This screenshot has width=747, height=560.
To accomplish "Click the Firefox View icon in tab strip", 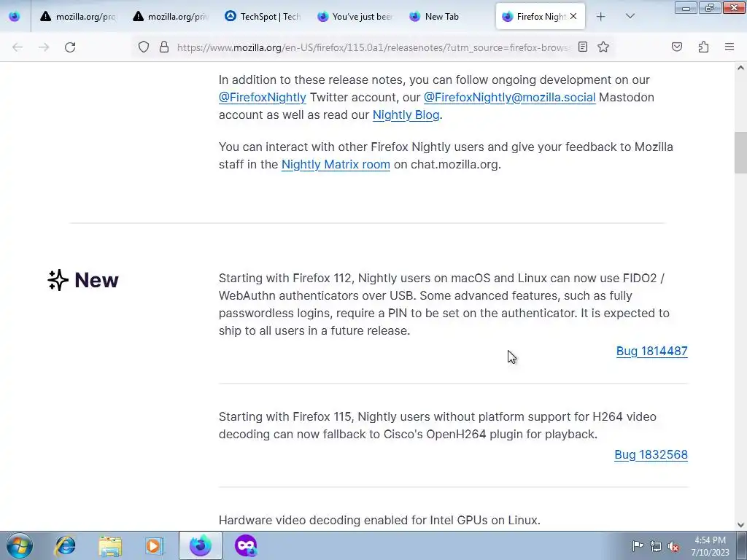I will click(15, 16).
